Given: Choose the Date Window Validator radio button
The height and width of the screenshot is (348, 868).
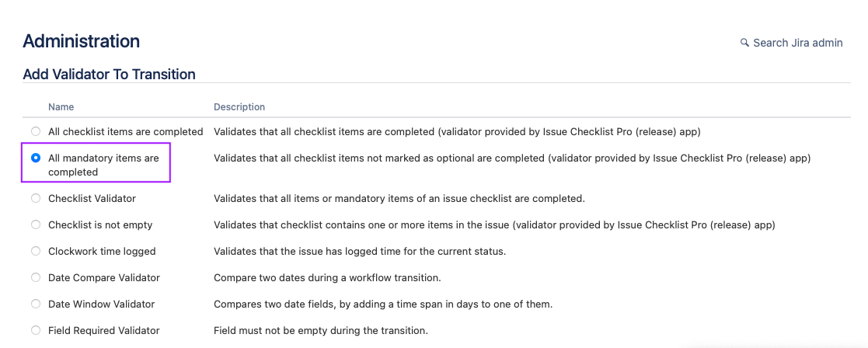Looking at the screenshot, I should 36,304.
